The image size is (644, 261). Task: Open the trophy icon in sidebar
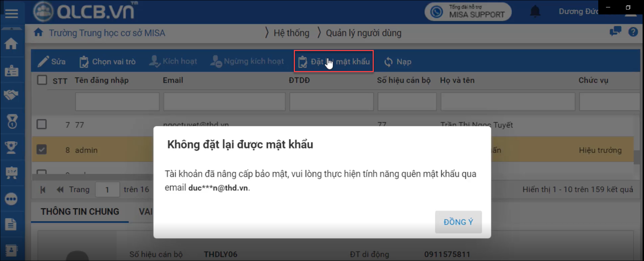point(11,147)
